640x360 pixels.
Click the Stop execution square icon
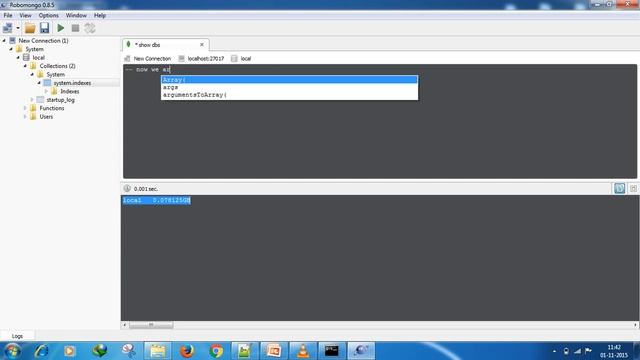(x=75, y=28)
